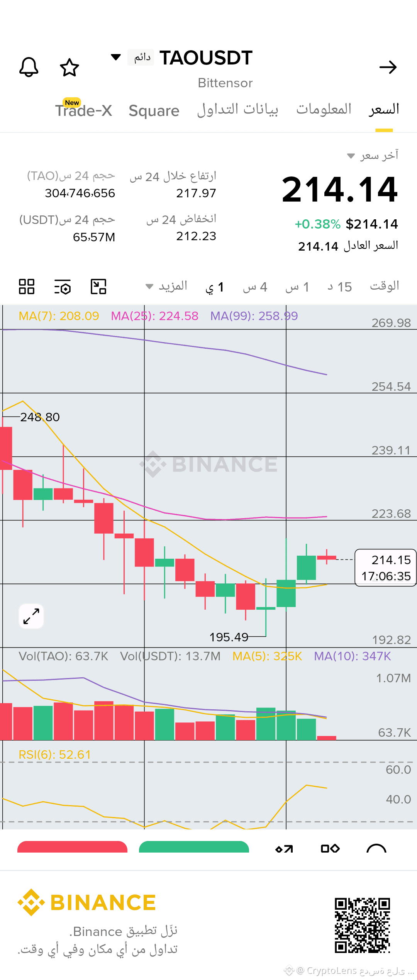417x980 pixels.
Task: Open the indicator settings icon
Action: (x=63, y=287)
